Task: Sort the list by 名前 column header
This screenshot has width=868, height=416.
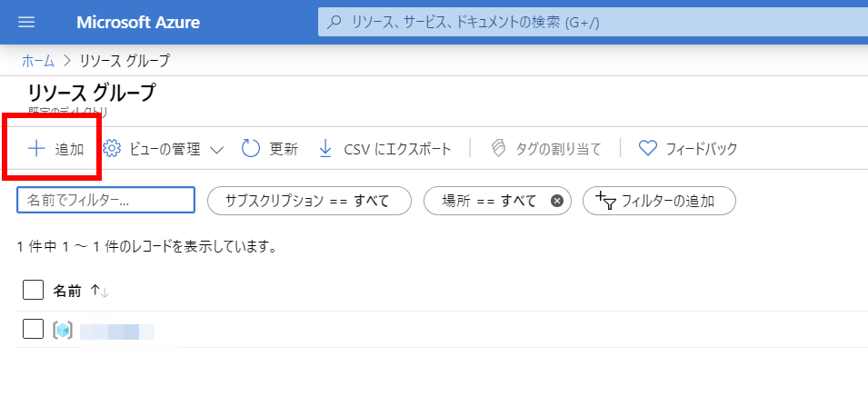Action: (x=67, y=291)
